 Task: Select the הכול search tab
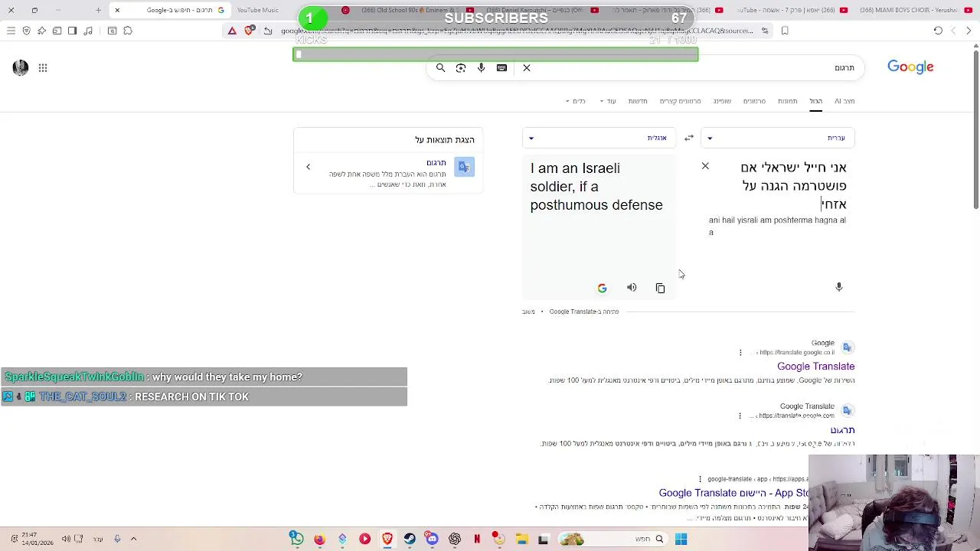816,101
